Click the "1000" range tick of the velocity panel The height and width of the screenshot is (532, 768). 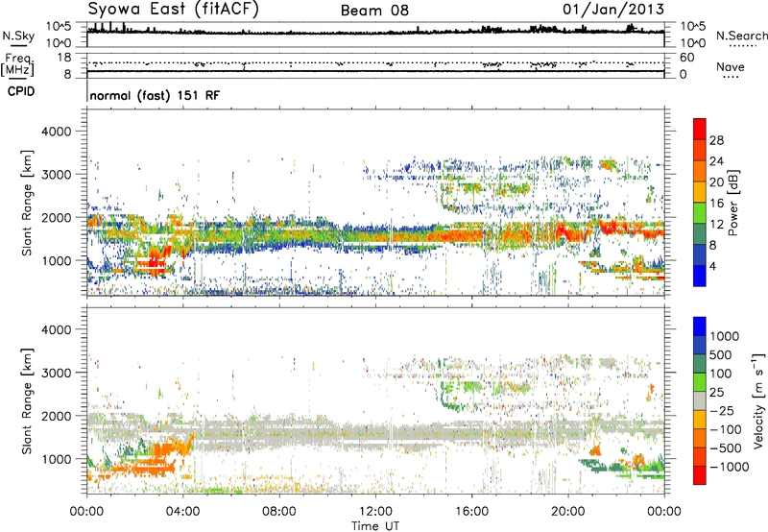56,459
